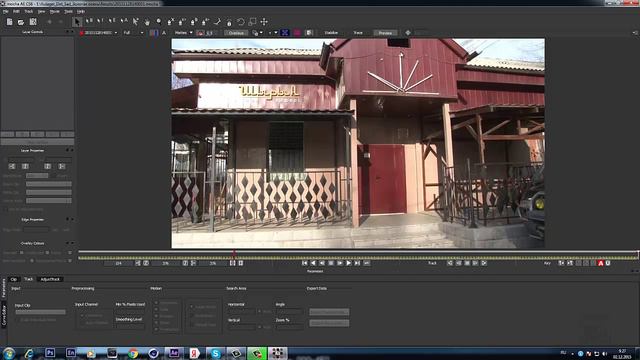Viewport: 640px width, 360px height.
Task: Open the clip selector dropdown in view bar
Action: point(100,33)
